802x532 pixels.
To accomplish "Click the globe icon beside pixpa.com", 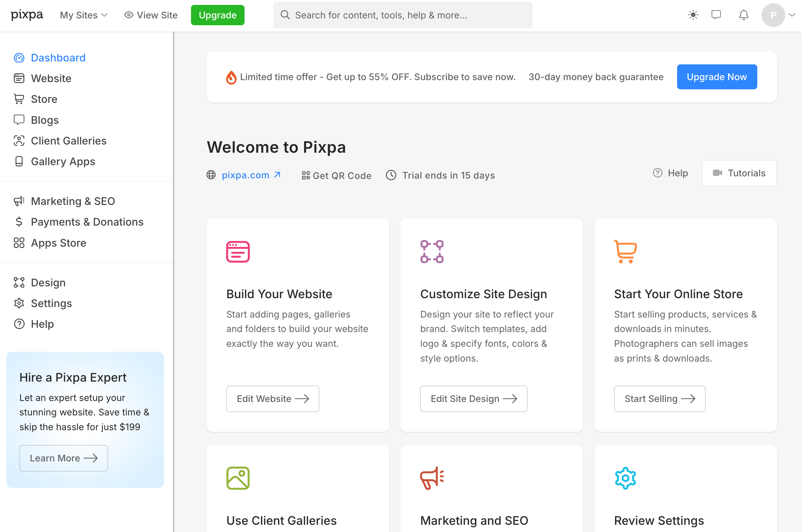I will point(211,175).
